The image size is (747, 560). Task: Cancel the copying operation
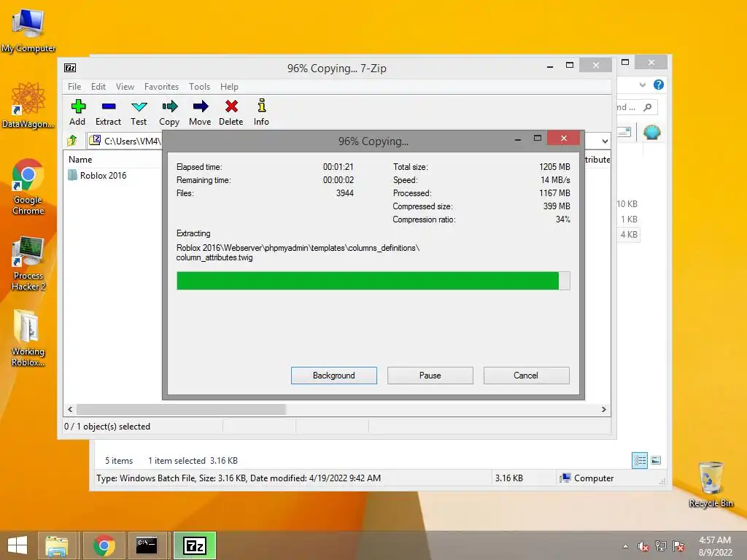click(527, 376)
